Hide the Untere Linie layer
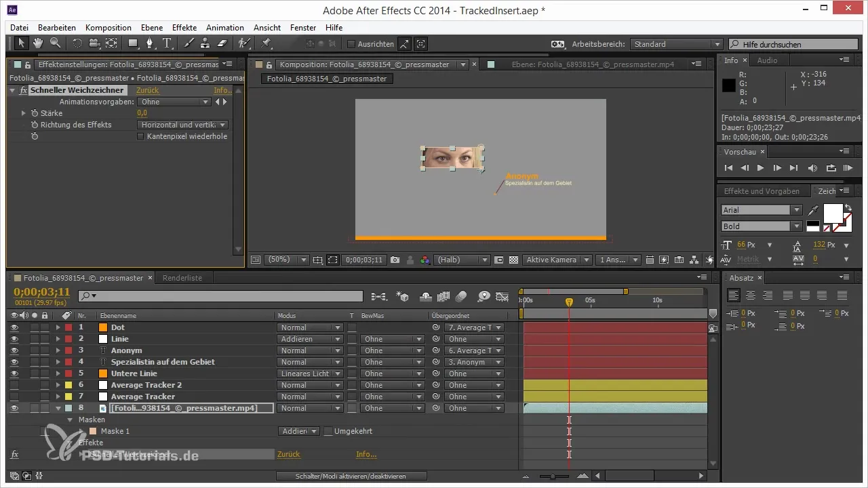Screen dimensions: 868x488 coord(14,373)
